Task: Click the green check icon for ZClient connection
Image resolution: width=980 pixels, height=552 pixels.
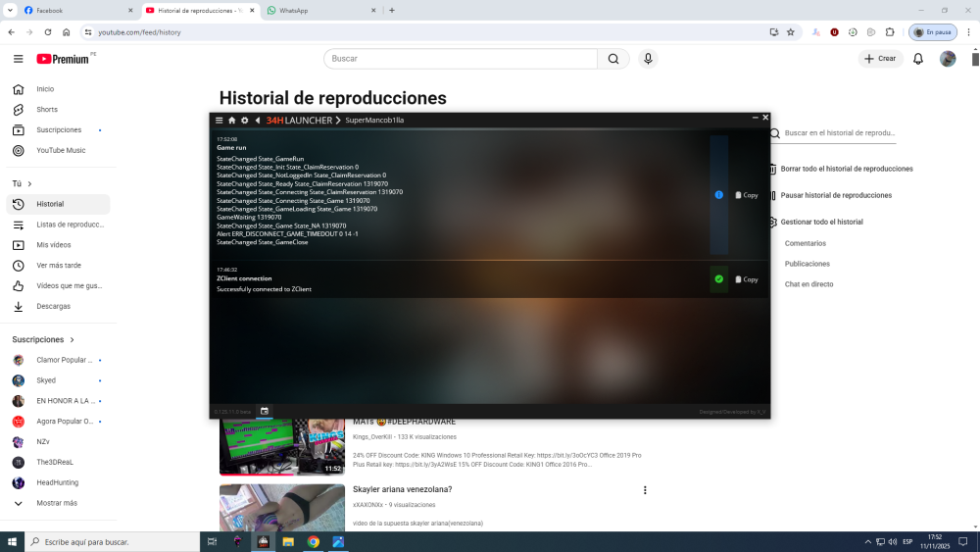Action: click(x=718, y=279)
